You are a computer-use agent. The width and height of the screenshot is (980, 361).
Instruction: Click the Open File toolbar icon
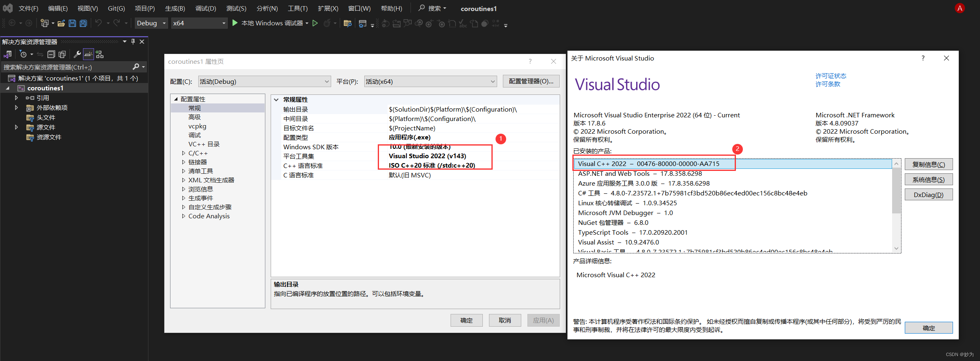61,23
